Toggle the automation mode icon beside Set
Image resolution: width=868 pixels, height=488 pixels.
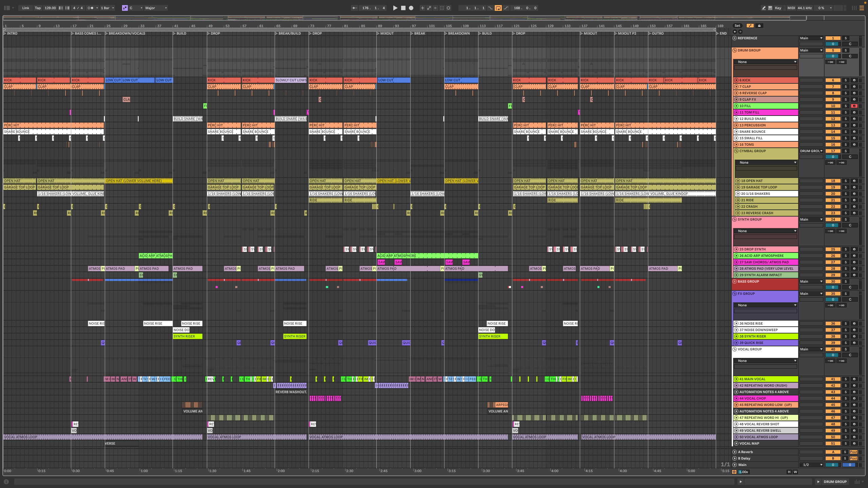[750, 26]
